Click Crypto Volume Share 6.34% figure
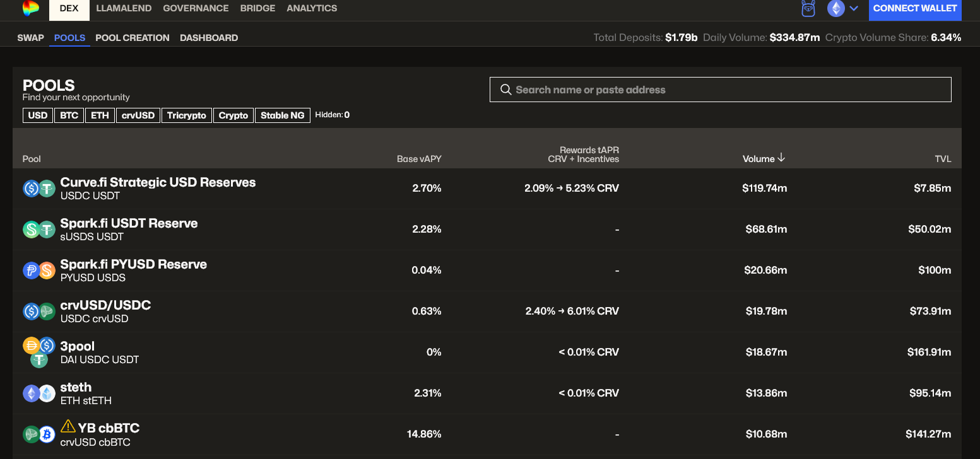This screenshot has width=980, height=459. (946, 38)
